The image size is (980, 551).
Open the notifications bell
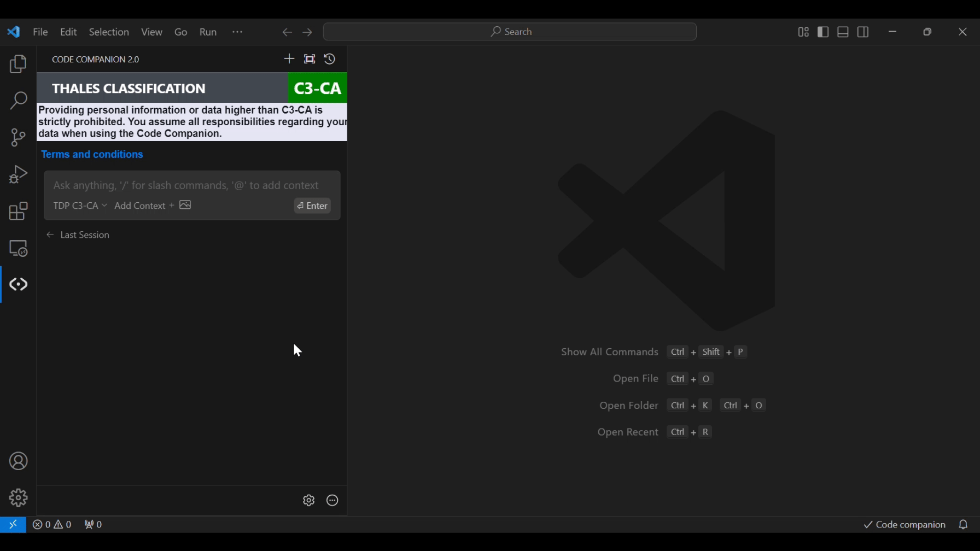click(963, 525)
